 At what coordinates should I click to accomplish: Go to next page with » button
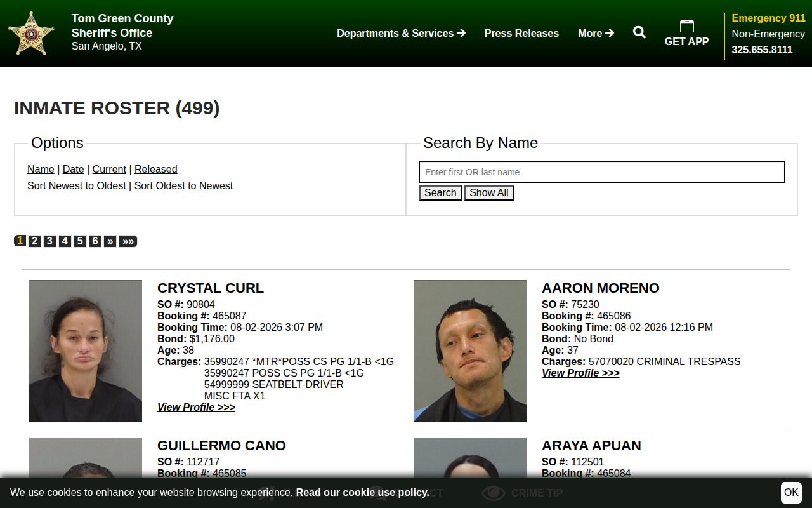click(x=110, y=241)
